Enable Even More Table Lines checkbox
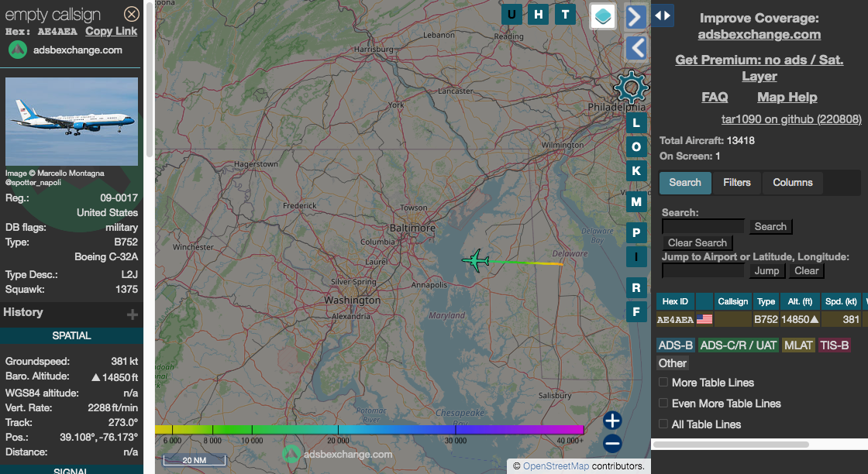This screenshot has width=868, height=474. click(663, 404)
